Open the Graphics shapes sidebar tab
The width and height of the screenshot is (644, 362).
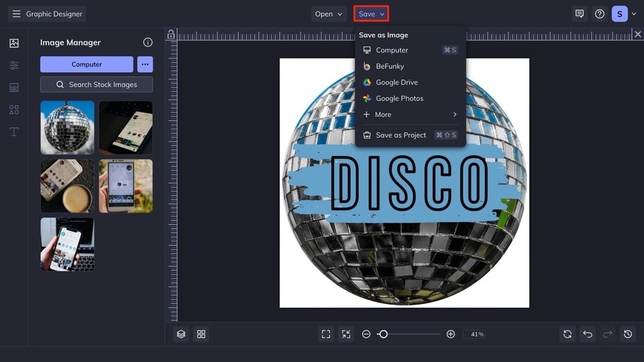(14, 110)
